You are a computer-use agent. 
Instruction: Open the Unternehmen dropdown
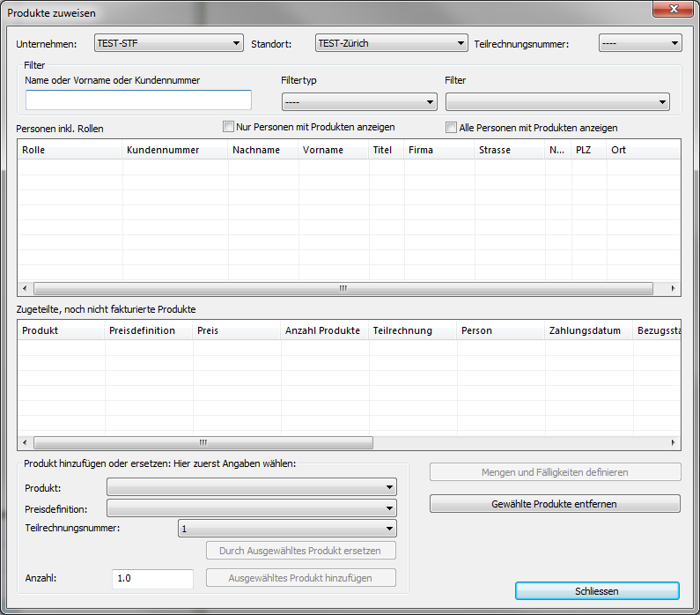(168, 43)
